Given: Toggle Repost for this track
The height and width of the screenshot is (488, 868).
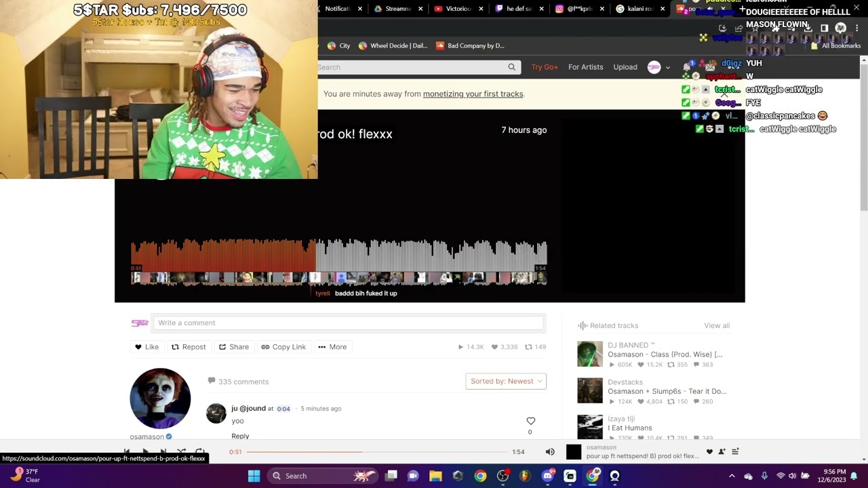Looking at the screenshot, I should (189, 347).
